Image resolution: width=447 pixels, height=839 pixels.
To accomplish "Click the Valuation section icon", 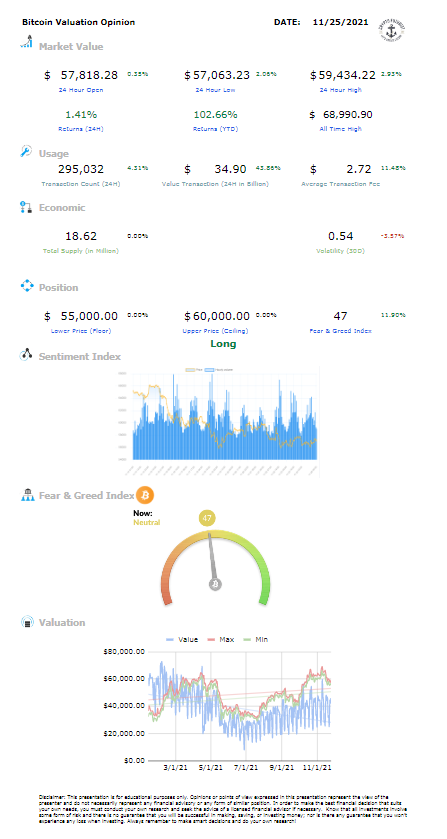I will point(27,622).
